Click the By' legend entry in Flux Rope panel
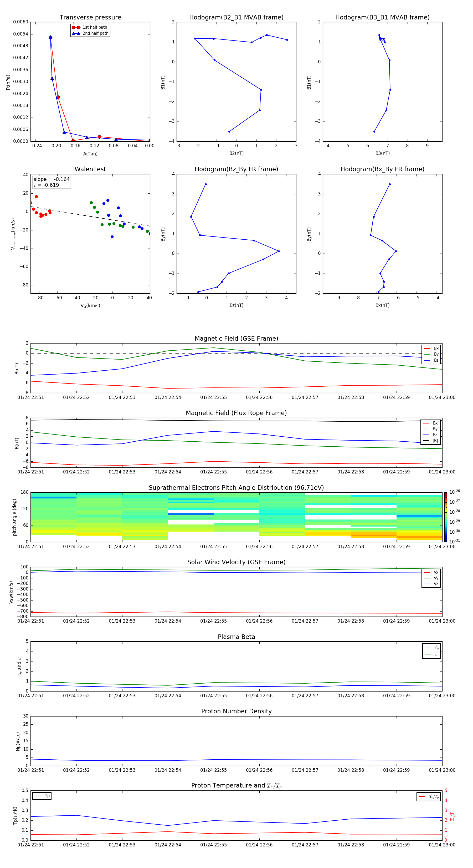The image size is (473, 868). tap(431, 429)
